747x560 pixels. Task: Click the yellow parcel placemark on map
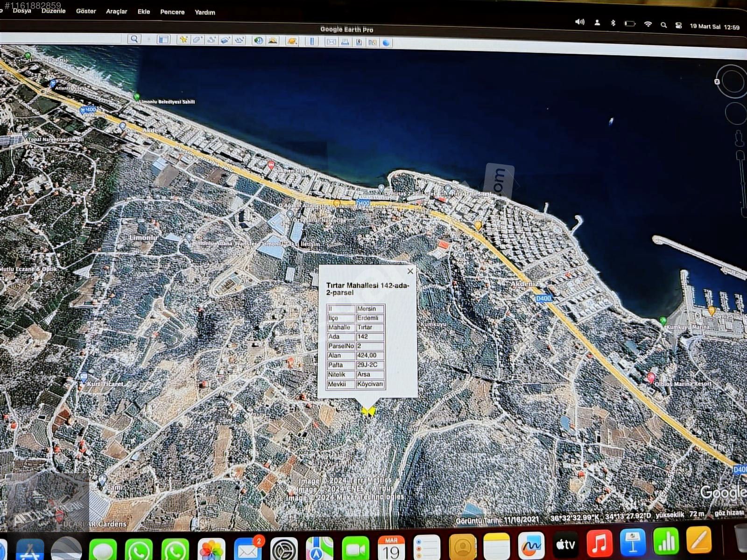[368, 411]
